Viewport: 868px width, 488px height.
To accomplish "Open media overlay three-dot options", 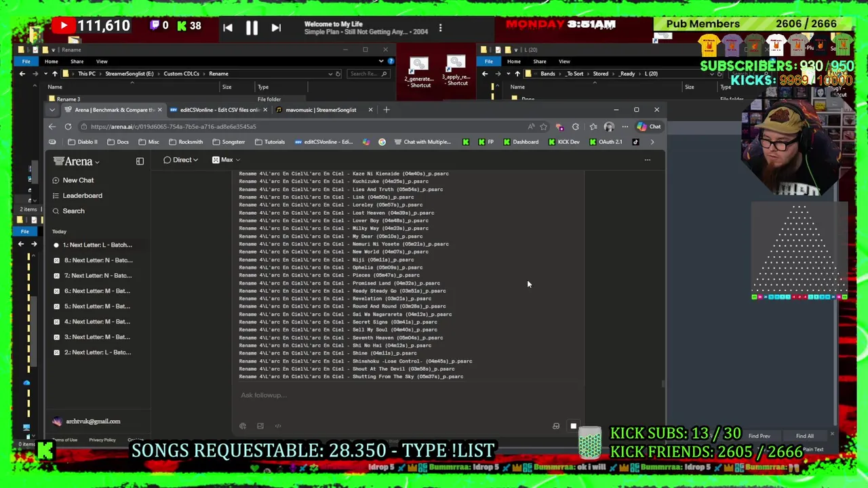I will coord(440,28).
